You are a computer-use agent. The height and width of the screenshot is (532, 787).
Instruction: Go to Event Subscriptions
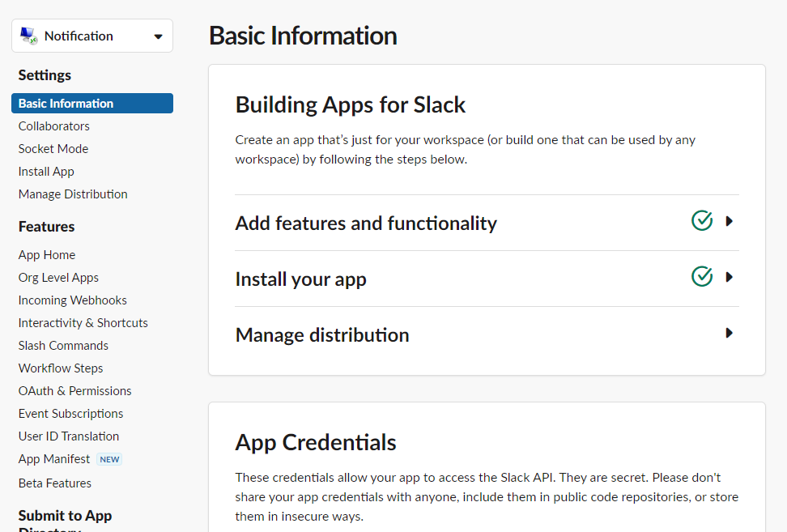tap(70, 414)
